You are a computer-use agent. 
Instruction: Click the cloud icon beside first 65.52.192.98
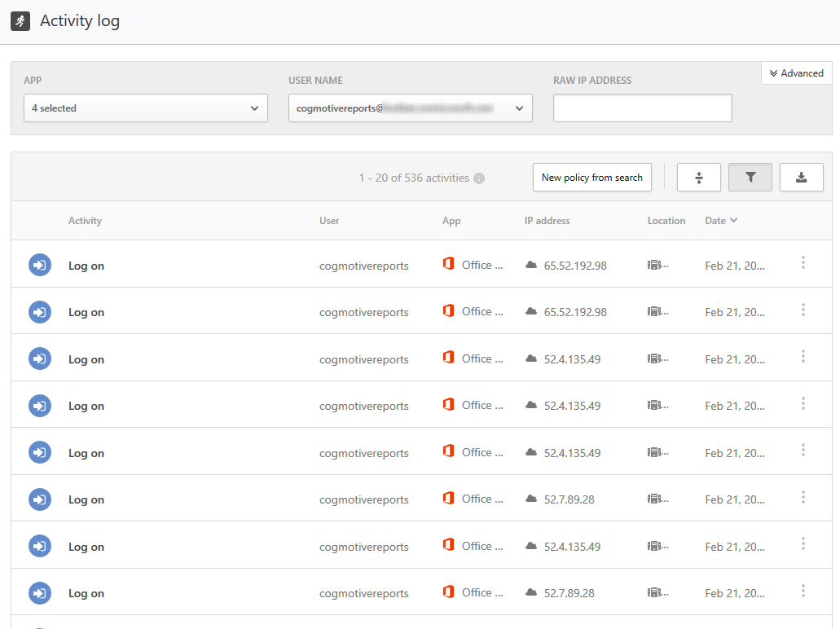(531, 265)
